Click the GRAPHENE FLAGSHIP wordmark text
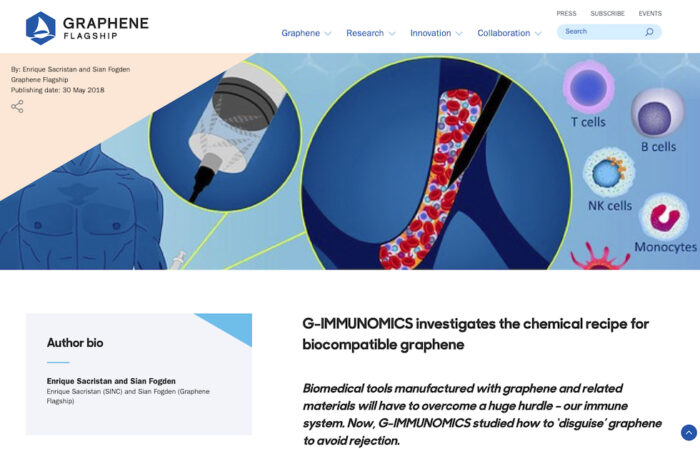 [x=106, y=28]
